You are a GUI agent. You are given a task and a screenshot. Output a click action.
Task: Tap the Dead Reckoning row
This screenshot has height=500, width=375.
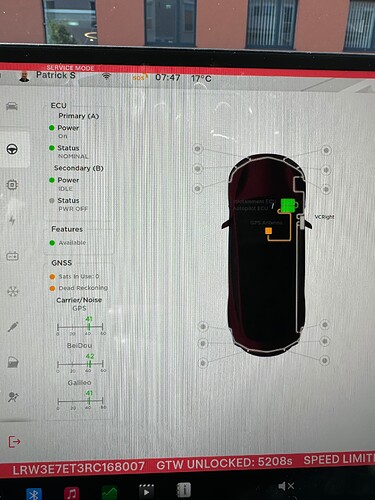pos(79,288)
